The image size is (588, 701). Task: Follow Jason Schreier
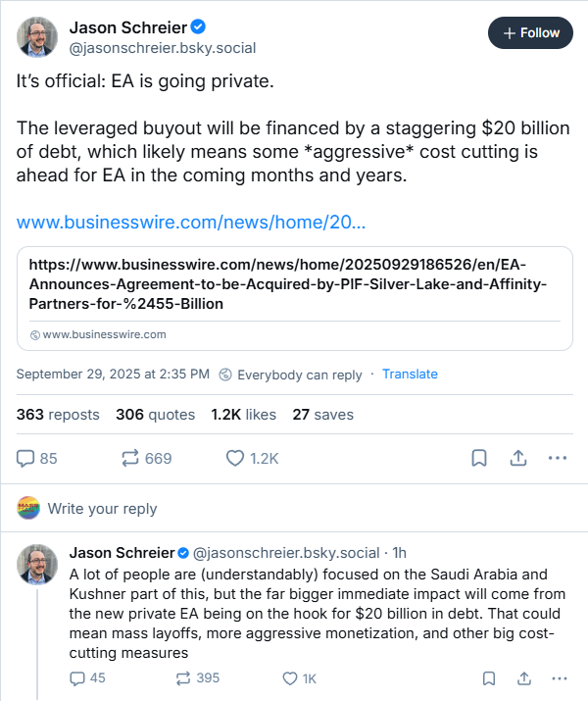point(530,32)
